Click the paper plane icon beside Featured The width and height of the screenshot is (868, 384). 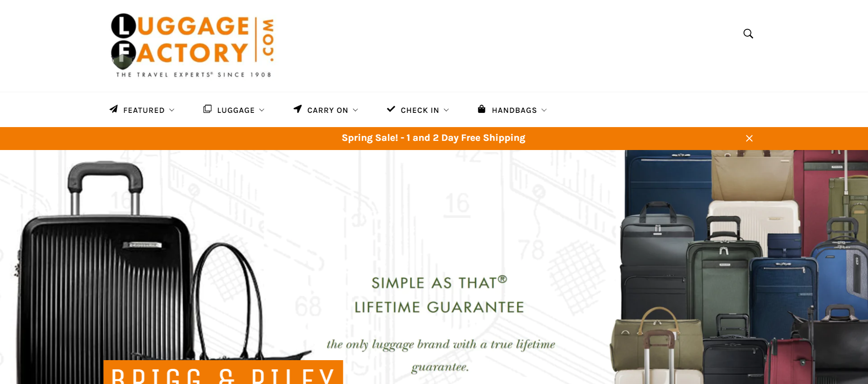tap(113, 109)
